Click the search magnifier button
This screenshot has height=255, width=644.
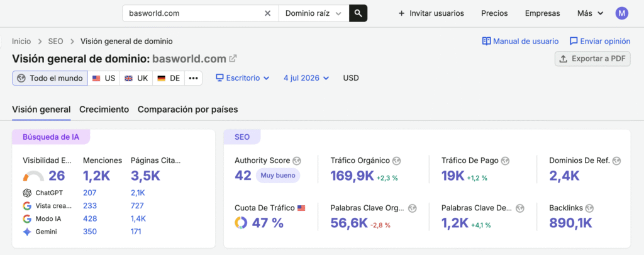[358, 13]
